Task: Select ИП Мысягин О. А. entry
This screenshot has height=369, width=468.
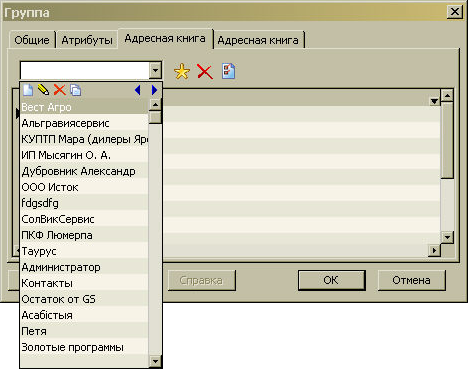Action: pyautogui.click(x=84, y=155)
